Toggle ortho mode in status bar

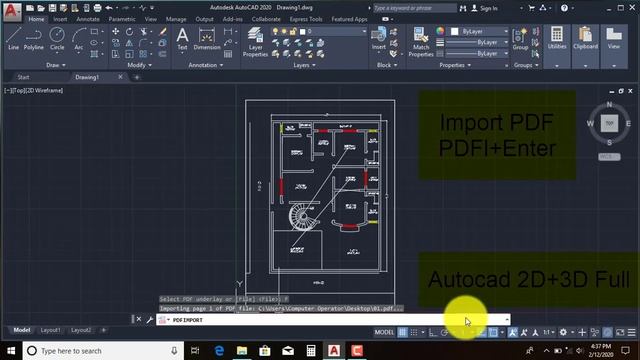pyautogui.click(x=433, y=332)
